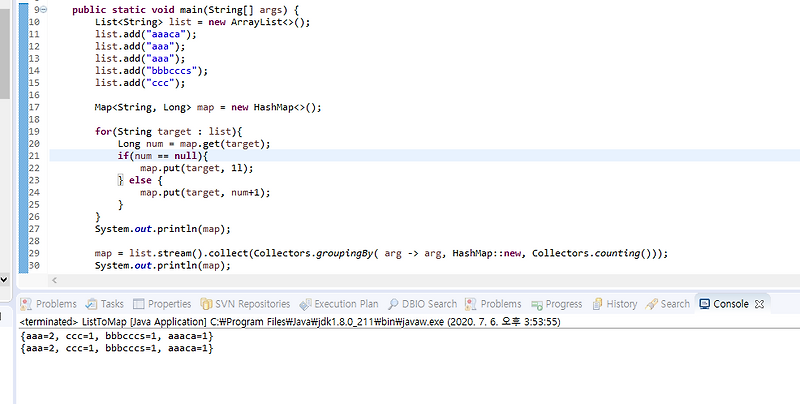Viewport: 800px width, 404px height.
Task: Click the DBIO Search magnifier icon
Action: click(x=393, y=305)
